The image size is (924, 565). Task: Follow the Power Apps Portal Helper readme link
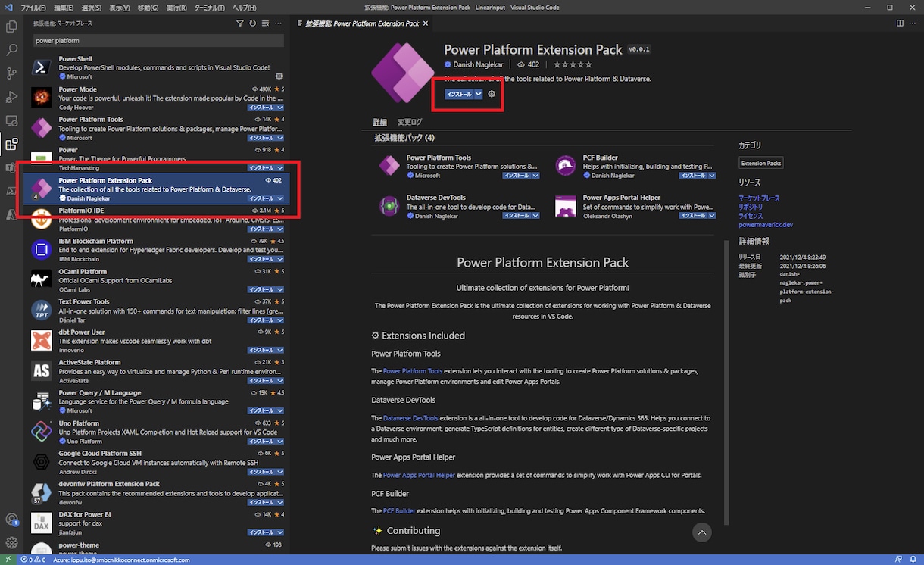pyautogui.click(x=419, y=476)
